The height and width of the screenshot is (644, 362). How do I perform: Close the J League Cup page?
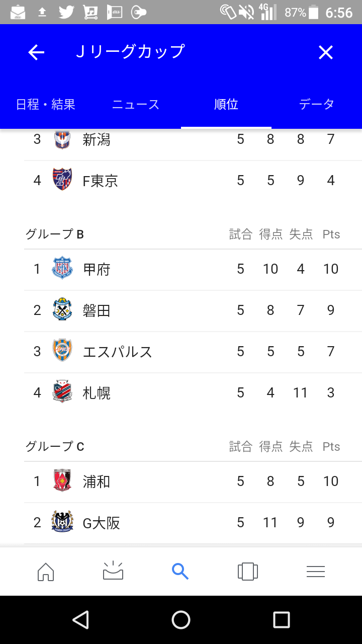click(325, 52)
